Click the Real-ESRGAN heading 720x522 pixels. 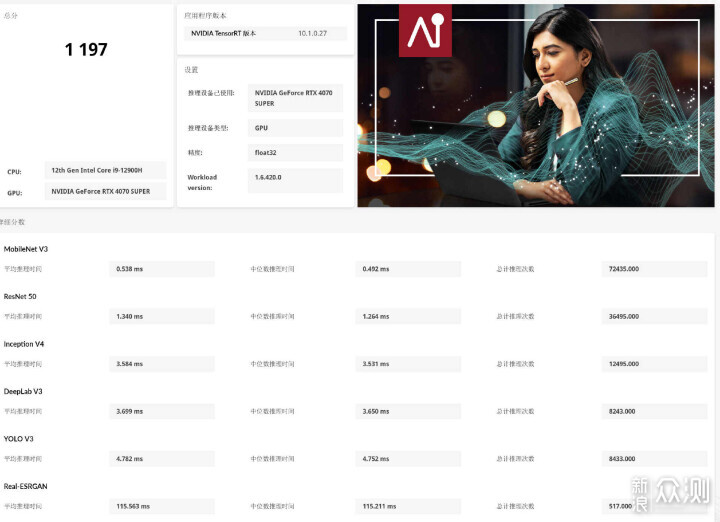click(25, 486)
